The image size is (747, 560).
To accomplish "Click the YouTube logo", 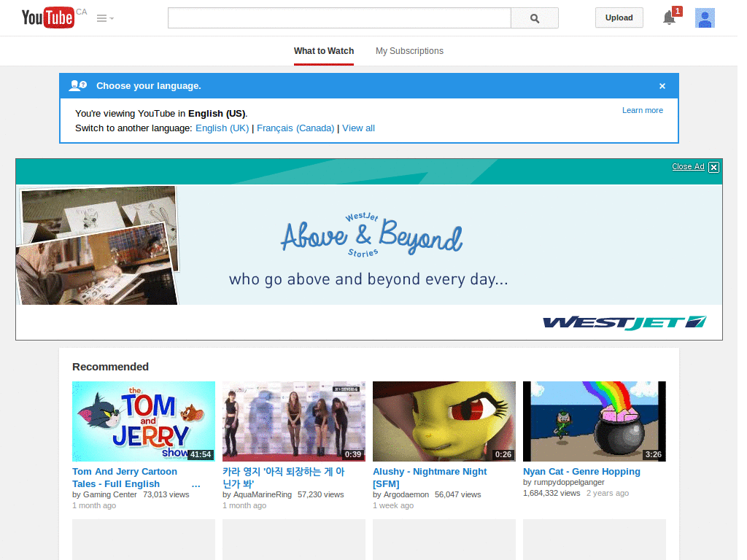I will click(47, 17).
